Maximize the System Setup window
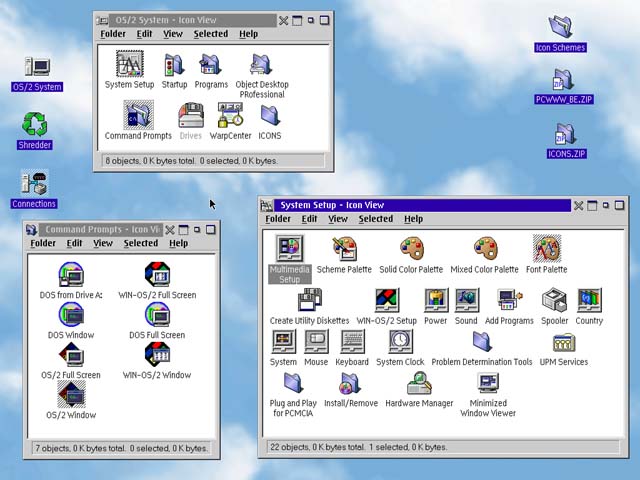The width and height of the screenshot is (640, 480). pyautogui.click(x=619, y=205)
